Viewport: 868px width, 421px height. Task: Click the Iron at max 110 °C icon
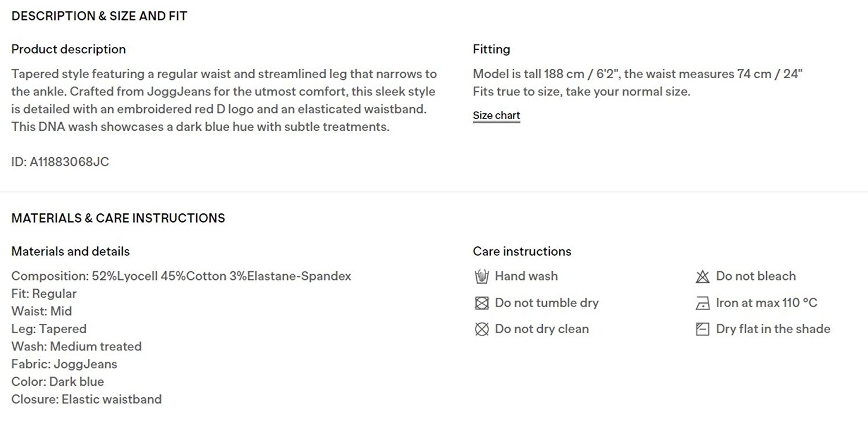click(x=703, y=303)
